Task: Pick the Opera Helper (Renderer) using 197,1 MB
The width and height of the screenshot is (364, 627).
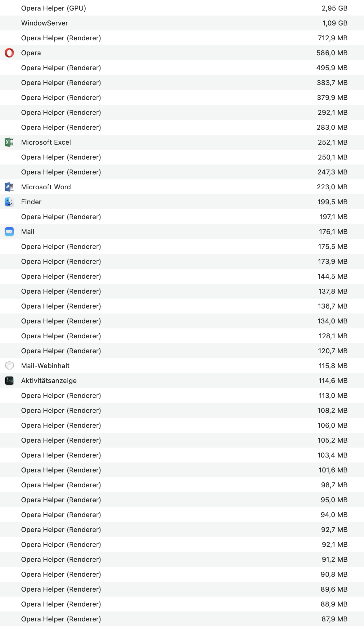Action: (x=61, y=217)
